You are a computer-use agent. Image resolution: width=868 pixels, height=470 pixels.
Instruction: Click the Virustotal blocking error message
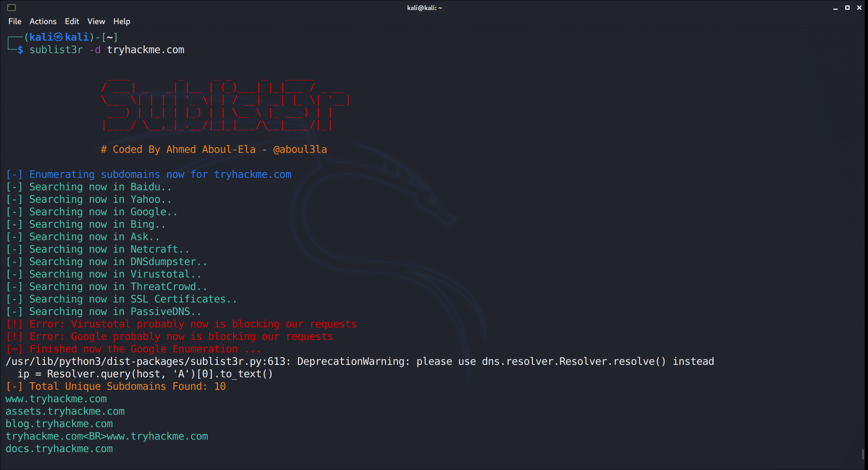point(181,324)
